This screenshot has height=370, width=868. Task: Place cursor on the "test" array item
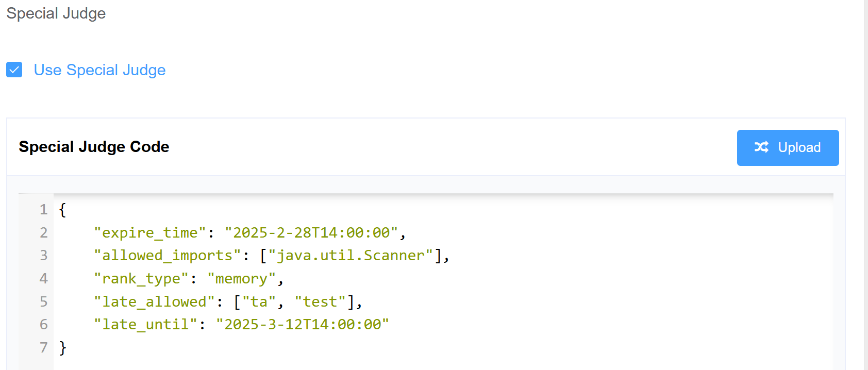point(320,301)
